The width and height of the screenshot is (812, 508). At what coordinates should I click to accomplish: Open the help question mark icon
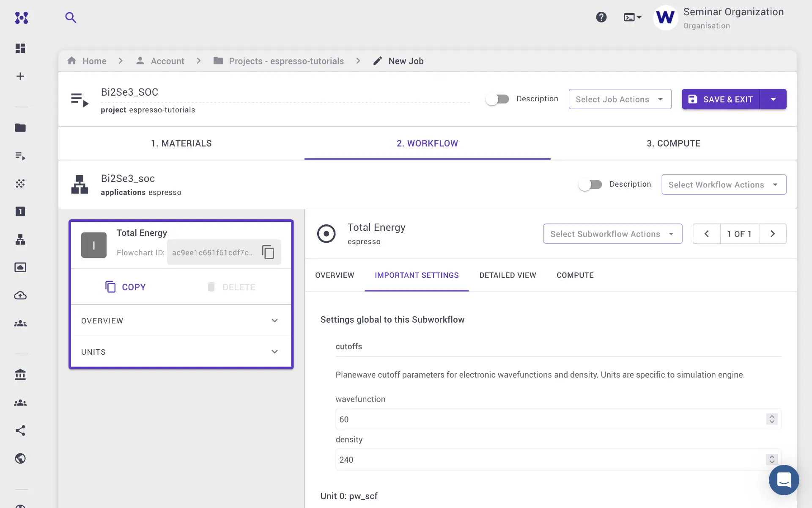point(601,17)
